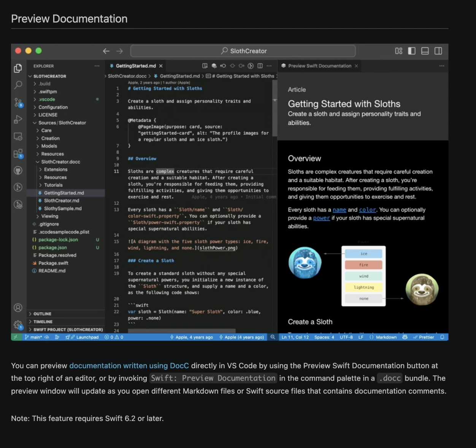Click the notifications bell icon
Image resolution: width=476 pixels, height=448 pixels.
point(442,337)
